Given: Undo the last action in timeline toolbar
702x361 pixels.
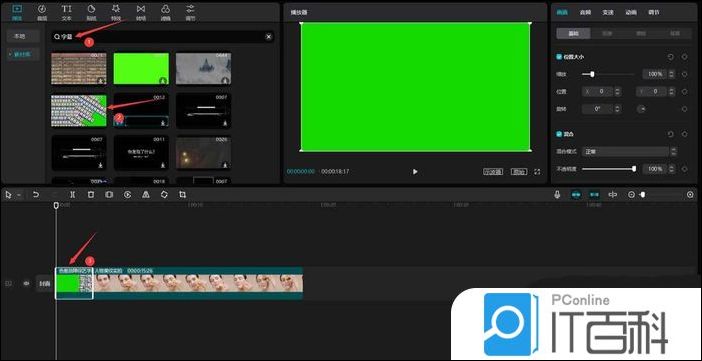Looking at the screenshot, I should coord(36,195).
